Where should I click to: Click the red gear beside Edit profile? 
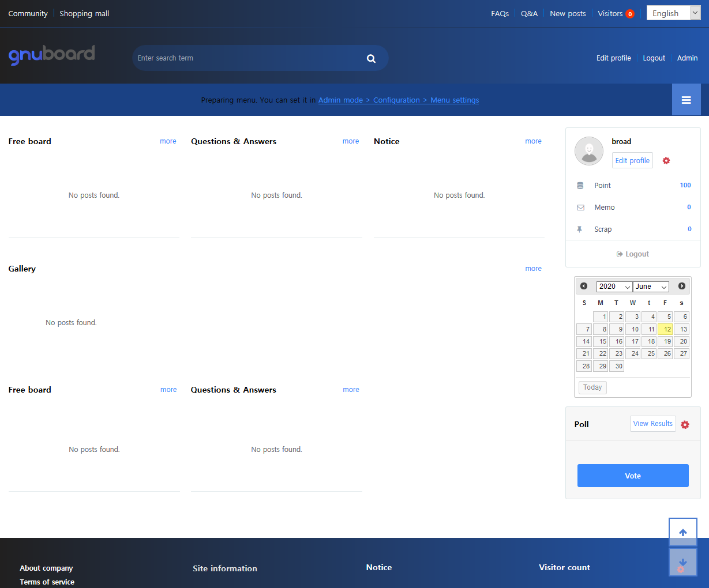tap(666, 161)
